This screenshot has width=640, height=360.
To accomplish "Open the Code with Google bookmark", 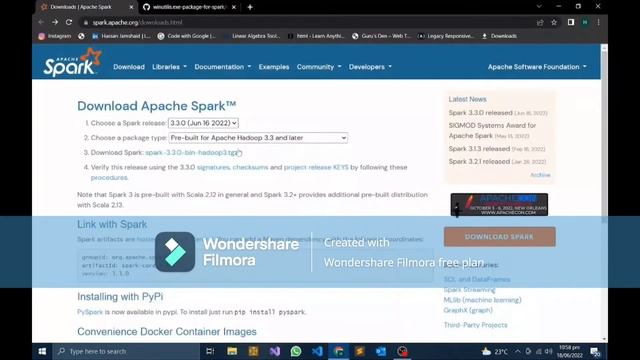I will [187, 36].
